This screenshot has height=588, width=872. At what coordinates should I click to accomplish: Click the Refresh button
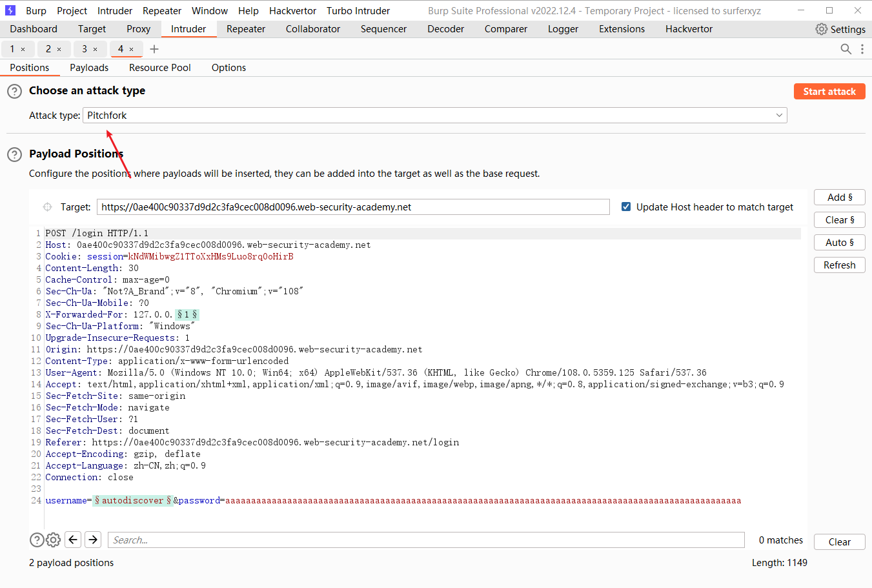click(x=840, y=265)
